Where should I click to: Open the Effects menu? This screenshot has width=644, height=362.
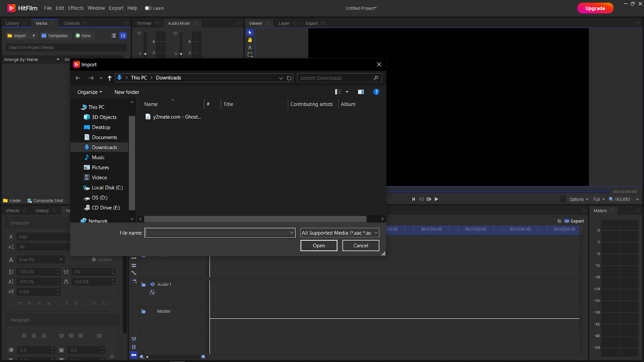(x=76, y=8)
